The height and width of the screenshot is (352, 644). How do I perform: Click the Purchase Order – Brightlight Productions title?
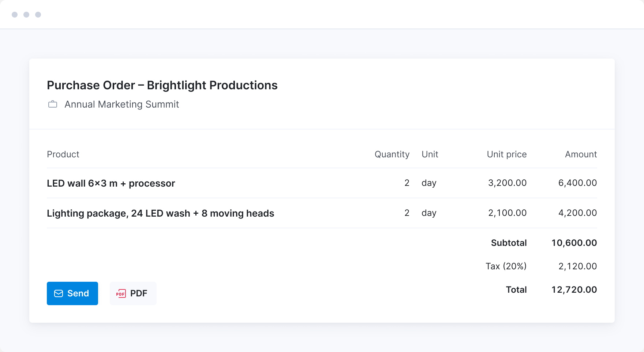click(162, 85)
